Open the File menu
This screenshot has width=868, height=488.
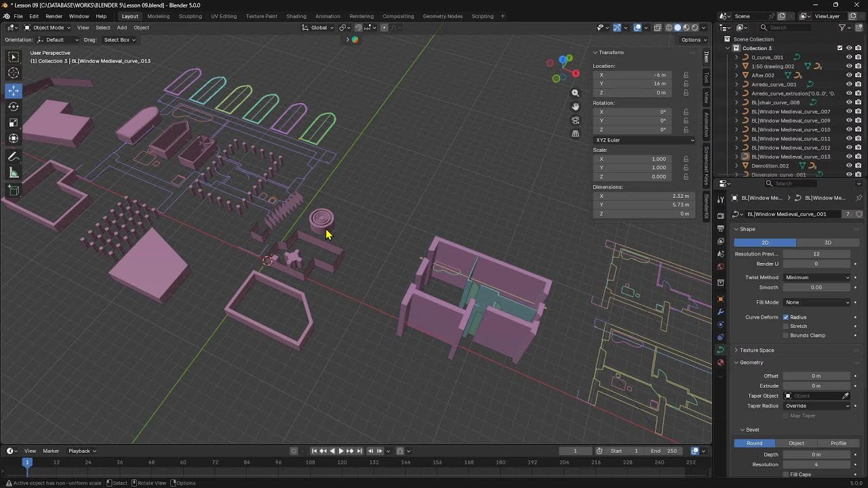pos(18,16)
